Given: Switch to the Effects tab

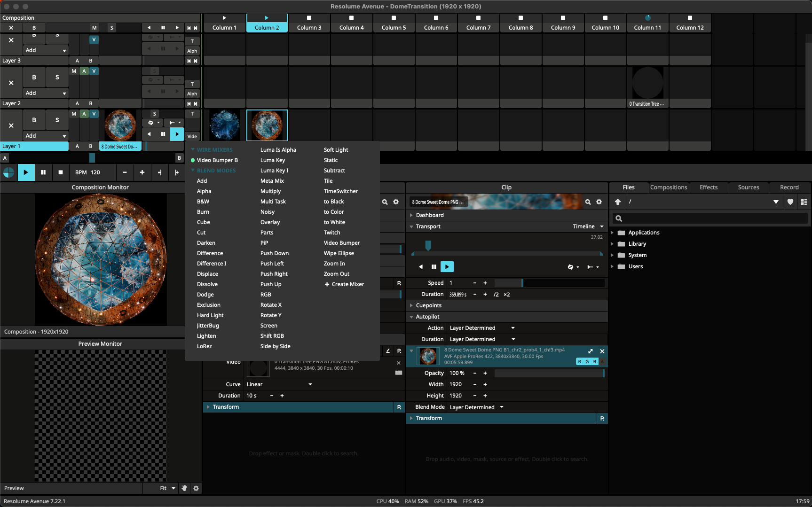Looking at the screenshot, I should point(708,187).
